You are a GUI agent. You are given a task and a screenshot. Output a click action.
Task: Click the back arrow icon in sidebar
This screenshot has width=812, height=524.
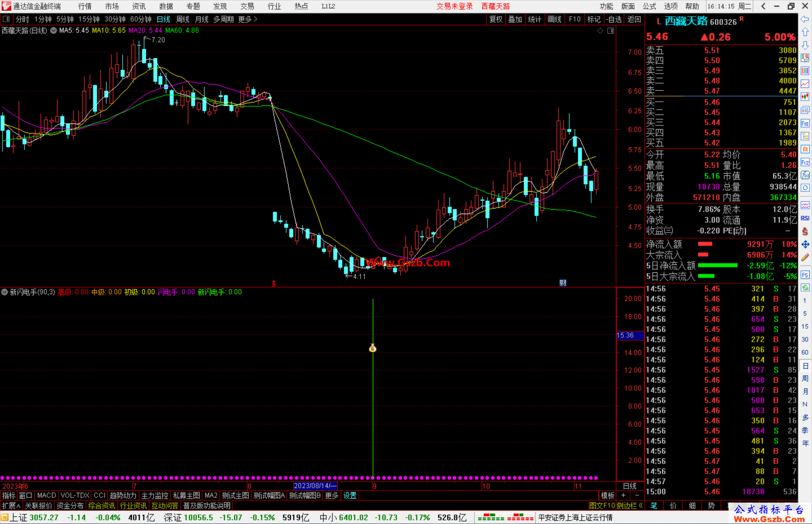805,19
